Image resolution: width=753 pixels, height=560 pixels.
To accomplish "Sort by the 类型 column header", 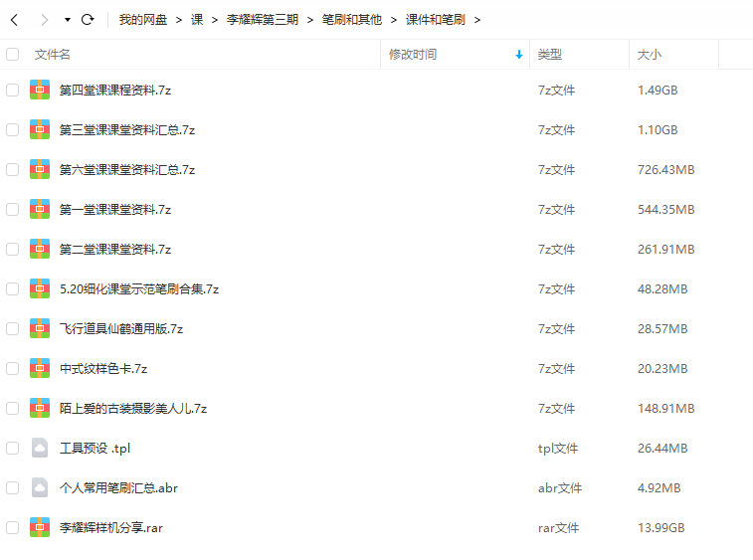I will point(550,55).
